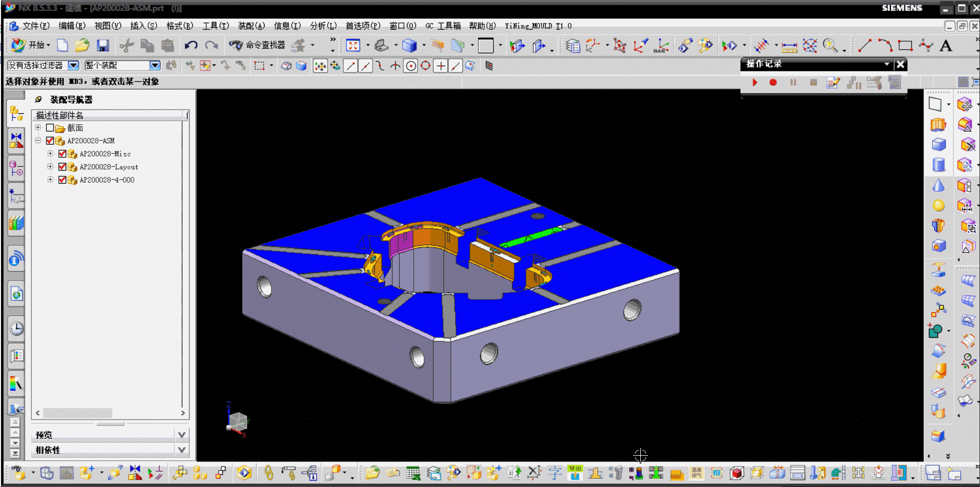The width and height of the screenshot is (980, 487).
Task: Click the Zoom magnifier icon
Action: click(830, 45)
